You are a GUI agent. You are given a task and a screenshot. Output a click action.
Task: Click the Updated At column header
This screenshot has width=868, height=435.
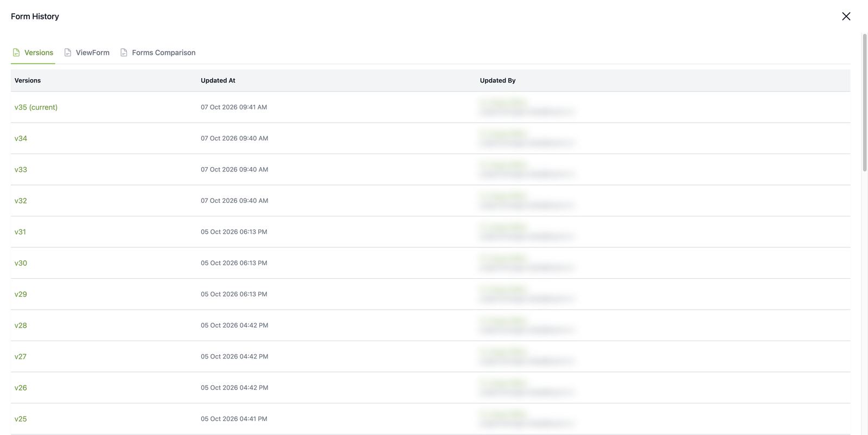pyautogui.click(x=218, y=80)
